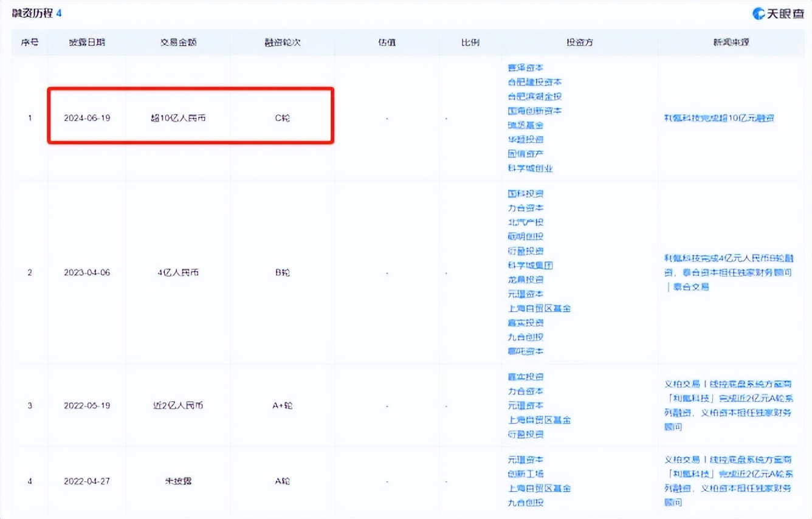This screenshot has width=812, height=519.
Task: Click the 交易金额 column header
Action: (178, 43)
